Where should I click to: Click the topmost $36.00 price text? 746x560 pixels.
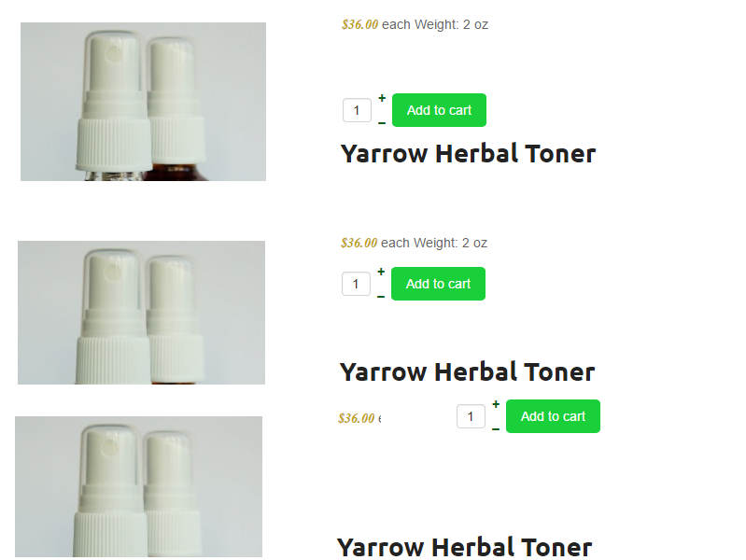coord(360,25)
